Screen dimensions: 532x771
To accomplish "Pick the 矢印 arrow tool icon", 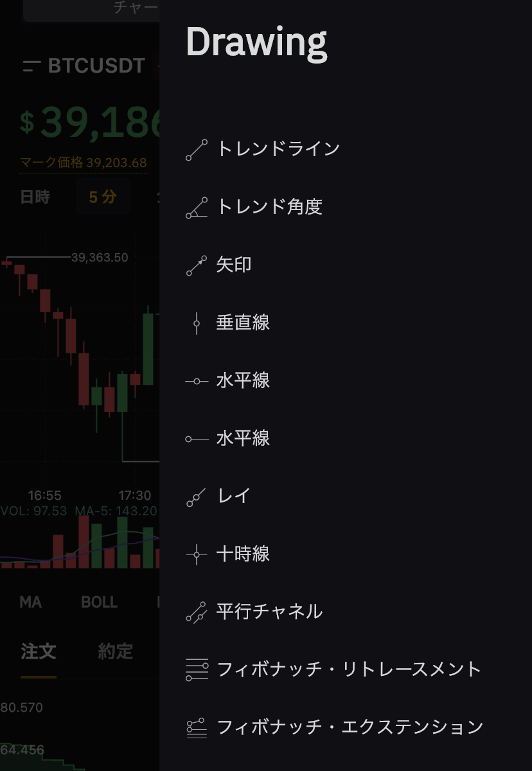I will pos(197,265).
